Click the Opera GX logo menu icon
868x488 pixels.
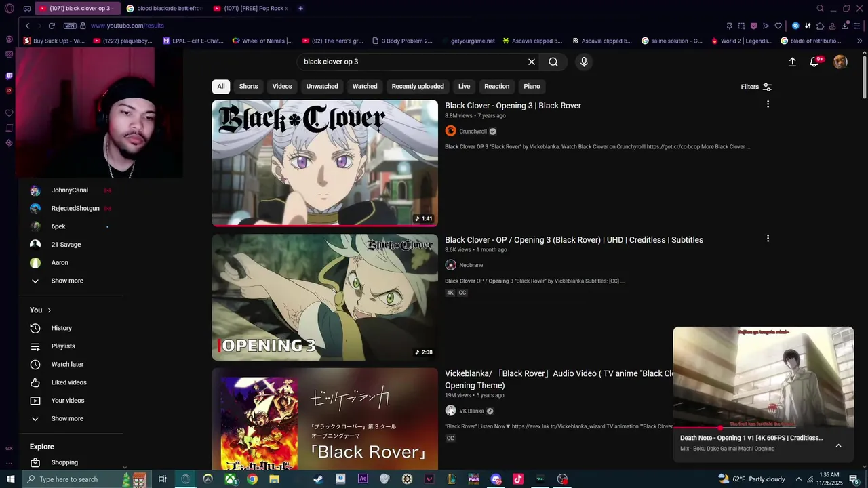click(x=9, y=9)
